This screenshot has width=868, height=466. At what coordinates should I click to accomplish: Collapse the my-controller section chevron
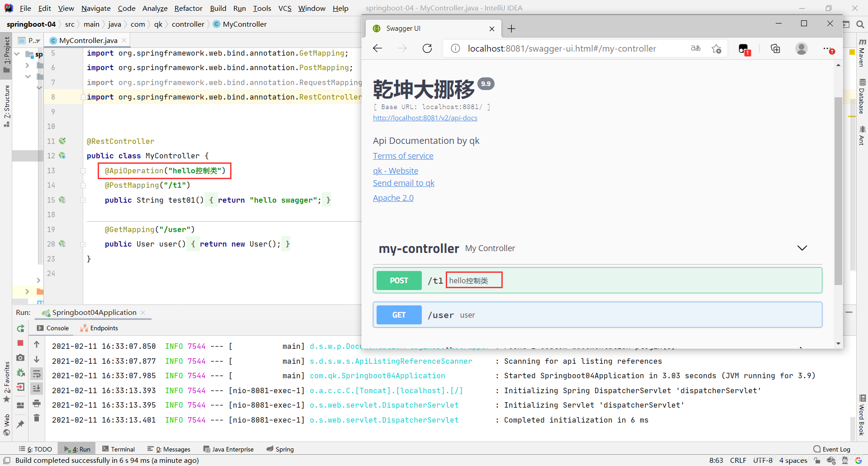pos(802,248)
